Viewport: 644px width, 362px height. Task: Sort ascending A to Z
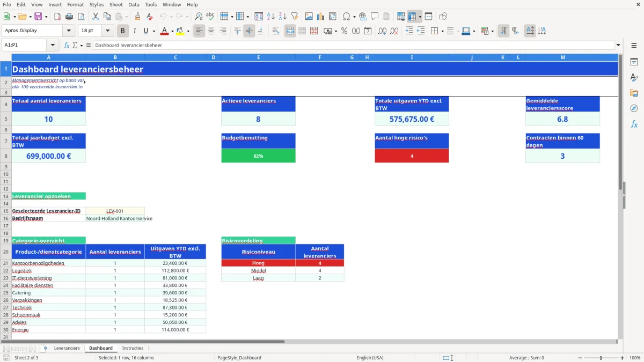click(x=270, y=17)
